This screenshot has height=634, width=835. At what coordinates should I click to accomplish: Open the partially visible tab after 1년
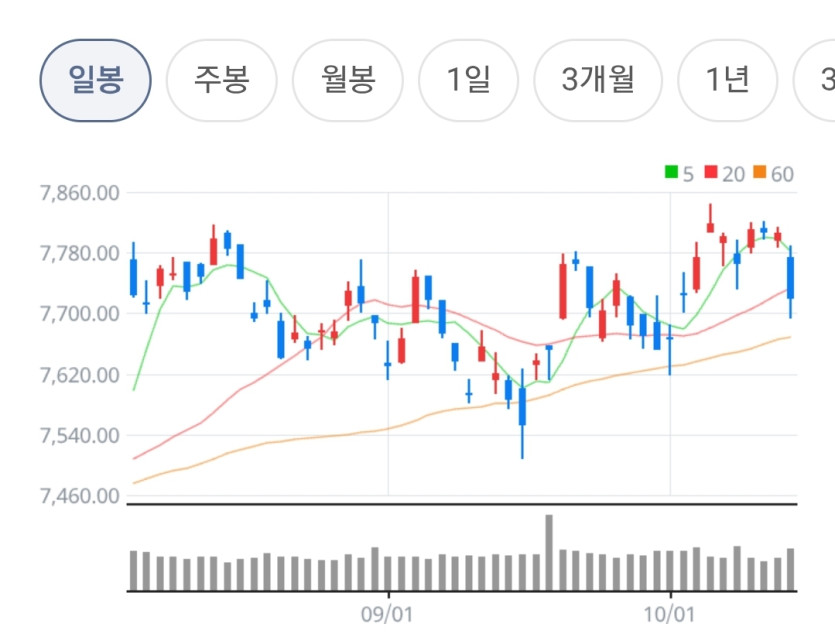tap(815, 80)
